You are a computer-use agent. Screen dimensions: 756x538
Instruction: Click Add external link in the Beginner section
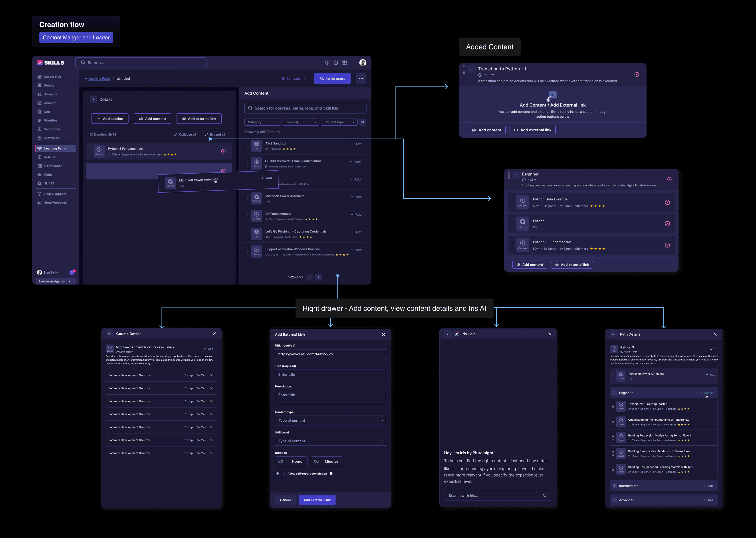coord(572,265)
